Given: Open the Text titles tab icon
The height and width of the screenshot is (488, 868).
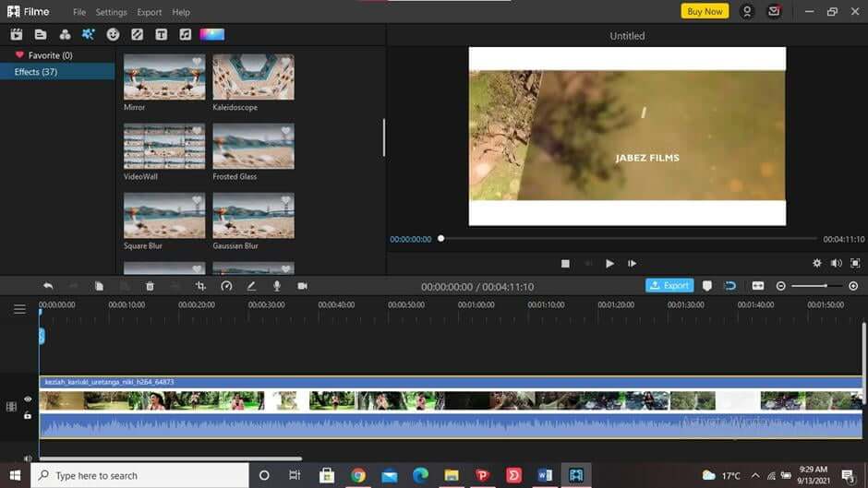Looking at the screenshot, I should (161, 34).
